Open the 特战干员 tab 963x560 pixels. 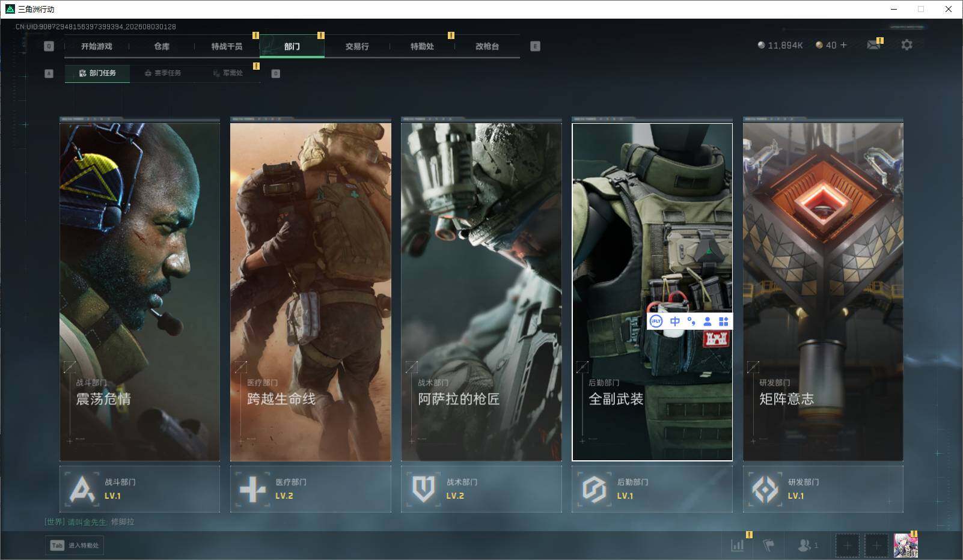(227, 46)
